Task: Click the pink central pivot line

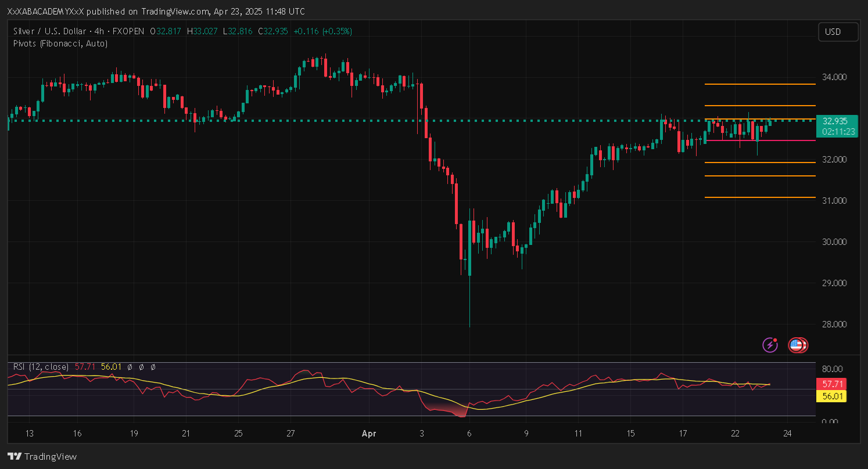Action: 760,140
